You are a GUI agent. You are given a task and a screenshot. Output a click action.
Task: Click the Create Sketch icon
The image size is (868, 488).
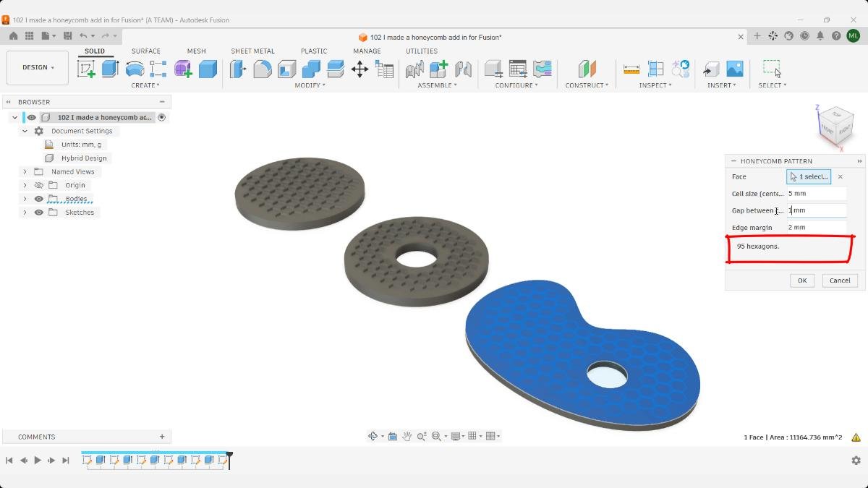86,69
